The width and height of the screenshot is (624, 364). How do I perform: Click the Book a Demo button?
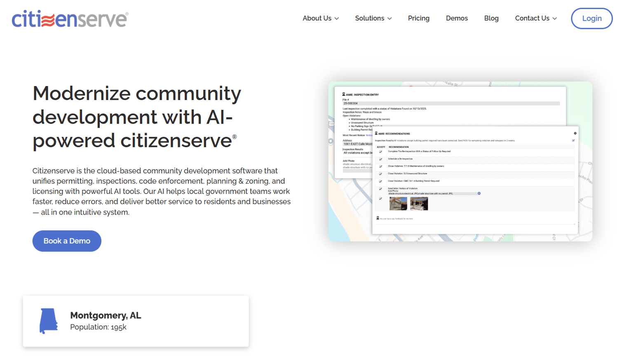click(67, 241)
